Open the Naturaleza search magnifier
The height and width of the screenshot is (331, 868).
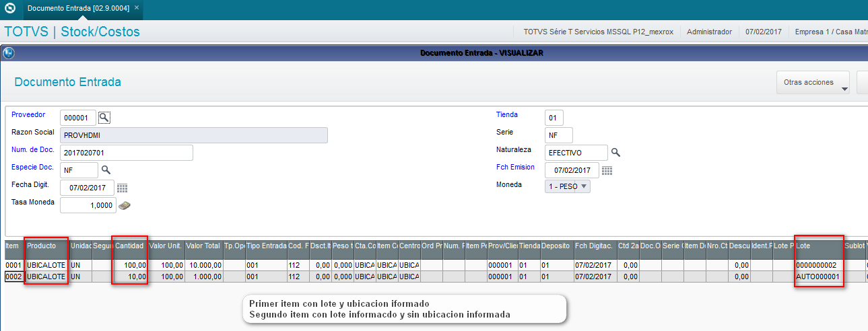tap(615, 153)
